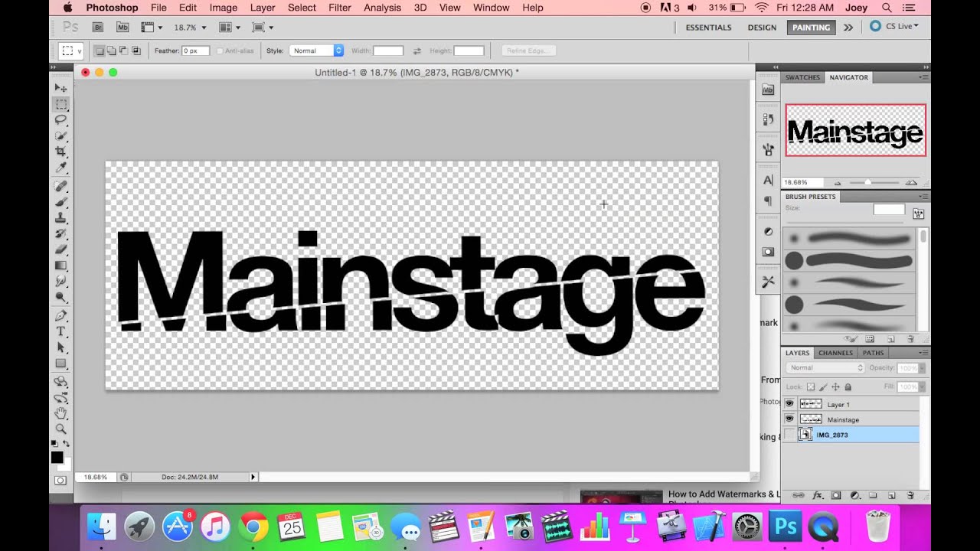
Task: Choose Subtract from selection mode option
Action: [124, 51]
